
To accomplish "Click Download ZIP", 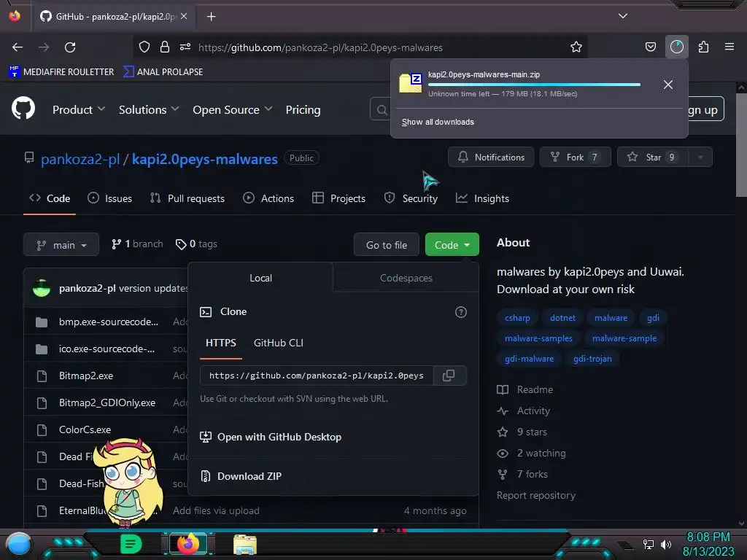I will [241, 476].
